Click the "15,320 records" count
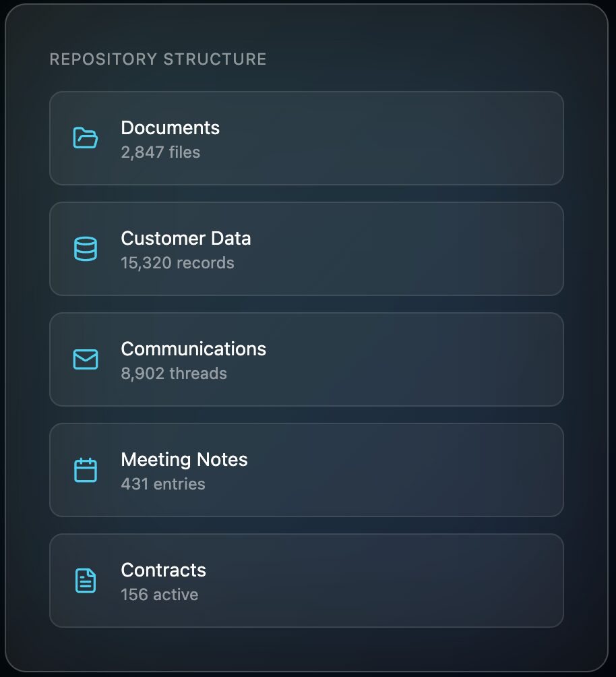Image resolution: width=616 pixels, height=677 pixels. tap(177, 263)
